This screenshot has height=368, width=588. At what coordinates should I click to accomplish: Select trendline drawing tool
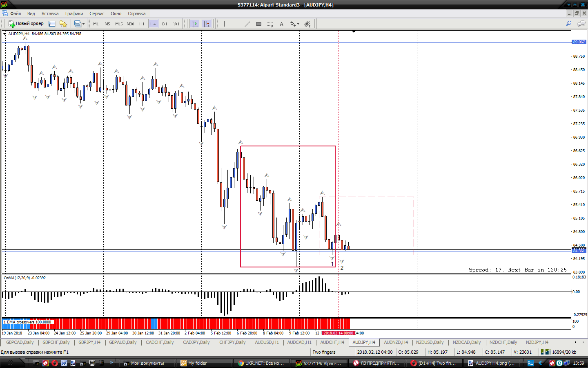click(247, 24)
